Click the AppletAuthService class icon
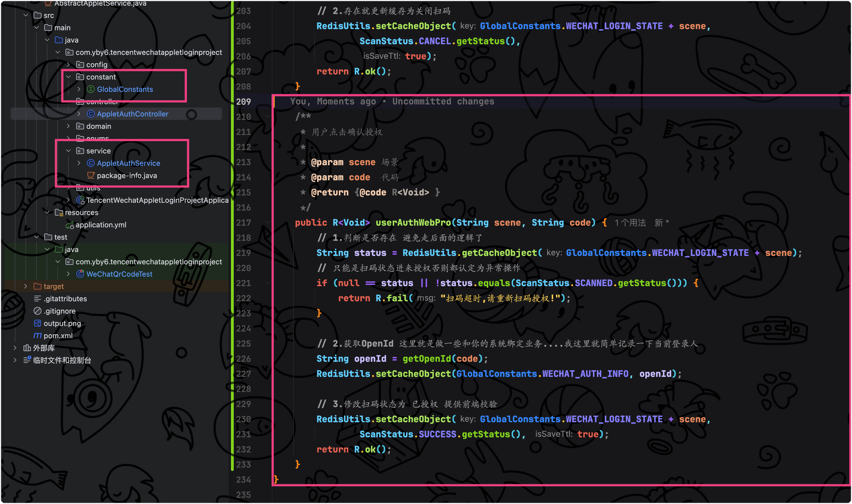852x504 pixels. click(x=91, y=163)
